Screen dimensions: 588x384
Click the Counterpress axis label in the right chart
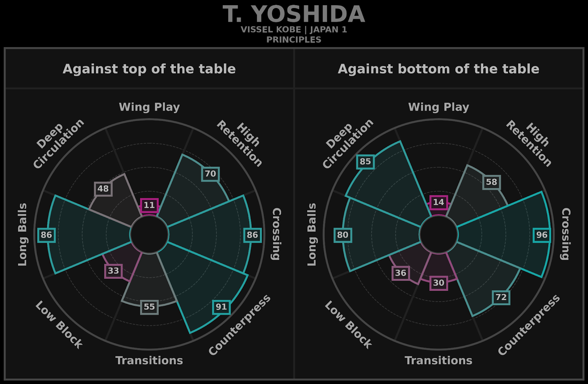(529, 325)
